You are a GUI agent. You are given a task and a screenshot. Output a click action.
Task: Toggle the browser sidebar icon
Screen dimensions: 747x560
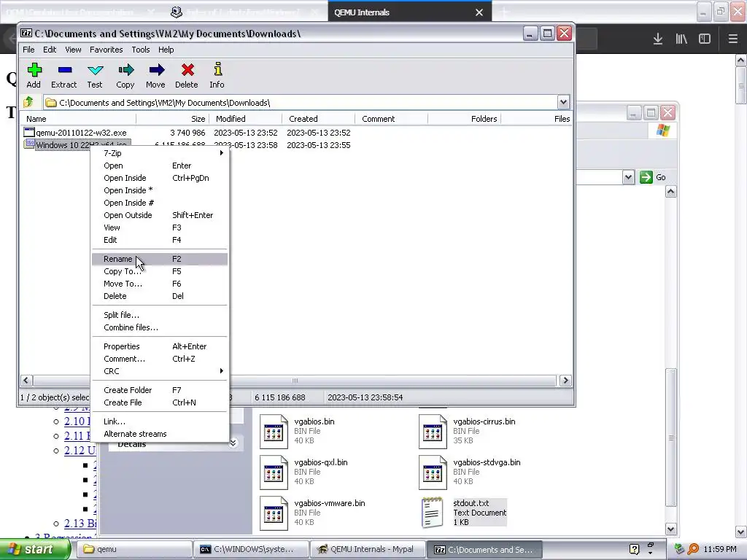pos(705,39)
